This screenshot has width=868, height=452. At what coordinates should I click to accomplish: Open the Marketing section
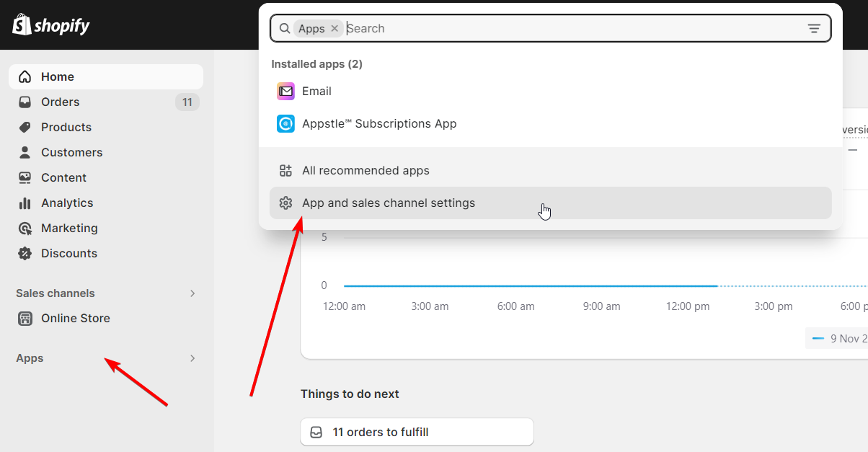pos(106,228)
